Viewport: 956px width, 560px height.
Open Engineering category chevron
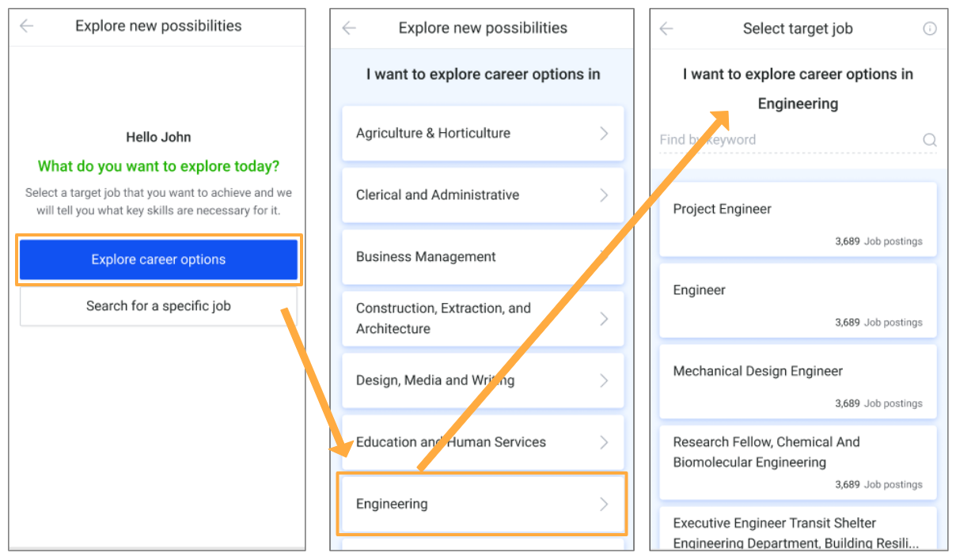604,504
